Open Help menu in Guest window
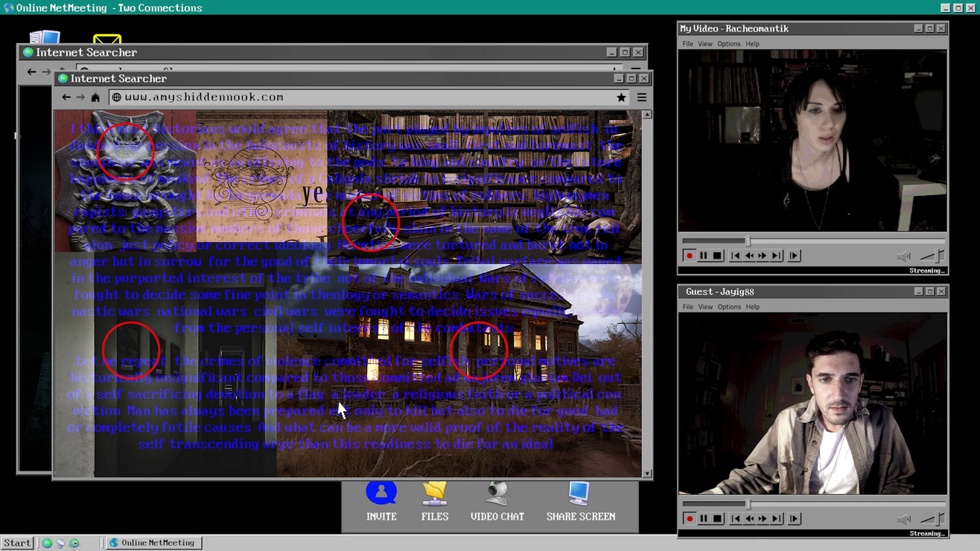This screenshot has height=551, width=980. point(752,307)
